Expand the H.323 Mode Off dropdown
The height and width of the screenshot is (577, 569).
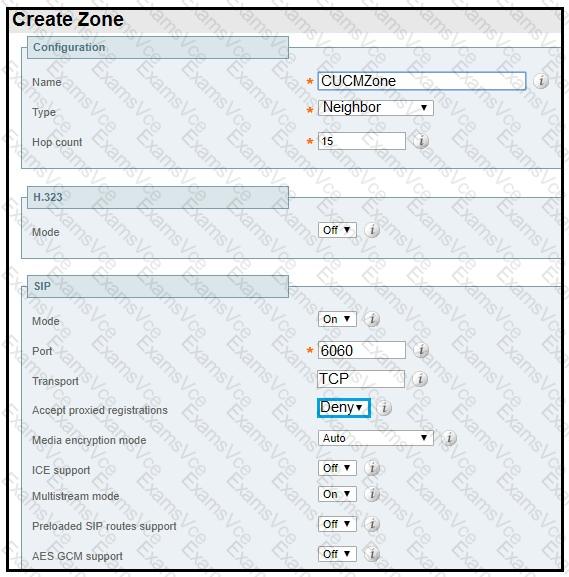(x=337, y=230)
